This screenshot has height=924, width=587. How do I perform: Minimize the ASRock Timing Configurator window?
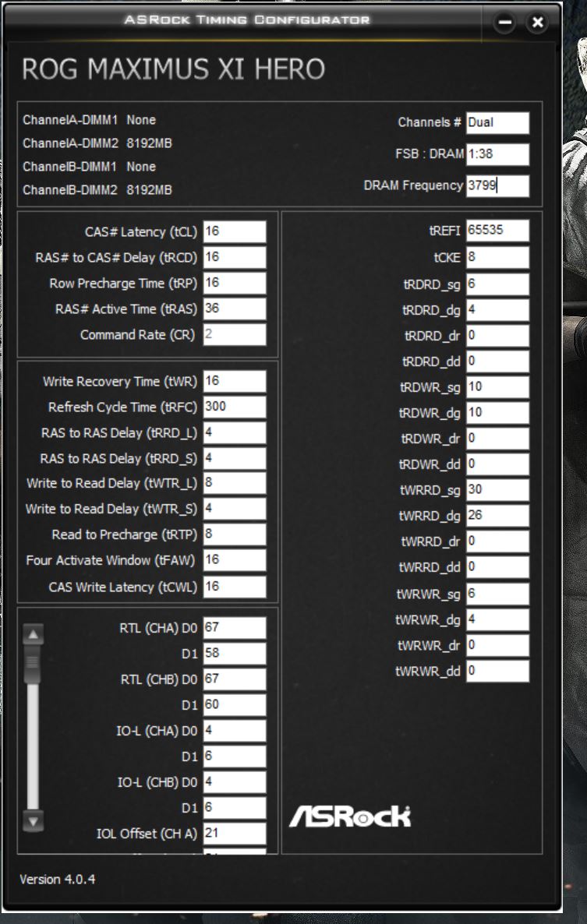pos(504,23)
